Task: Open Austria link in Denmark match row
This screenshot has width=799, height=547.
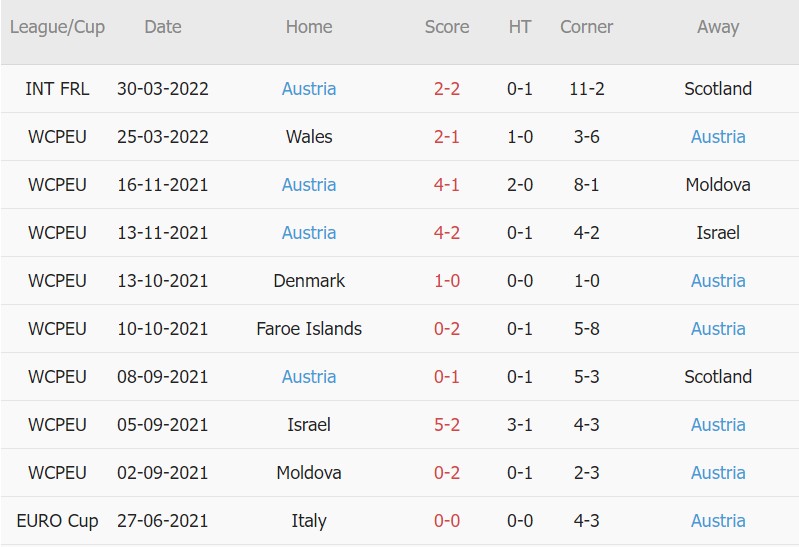Action: click(718, 281)
